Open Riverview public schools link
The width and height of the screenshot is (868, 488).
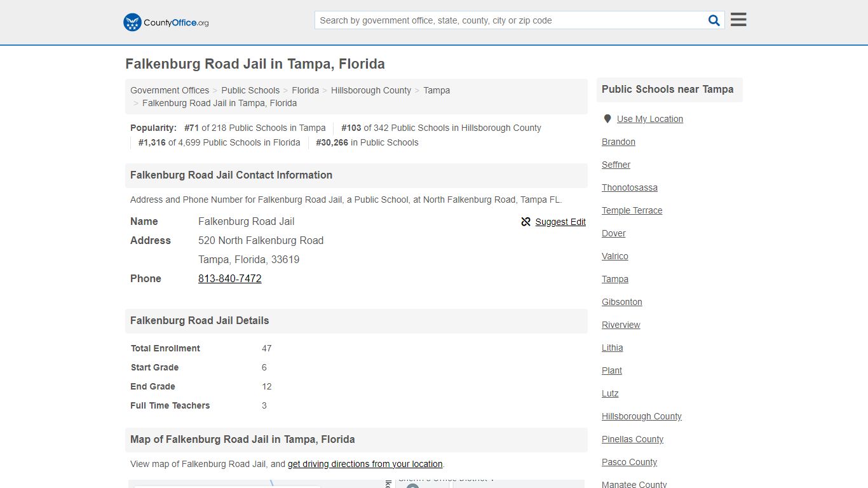tap(621, 325)
